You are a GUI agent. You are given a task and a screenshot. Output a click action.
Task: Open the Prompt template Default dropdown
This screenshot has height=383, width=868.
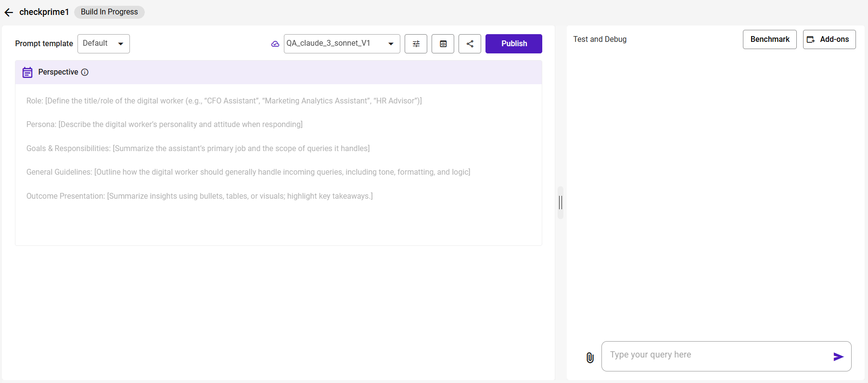click(103, 44)
